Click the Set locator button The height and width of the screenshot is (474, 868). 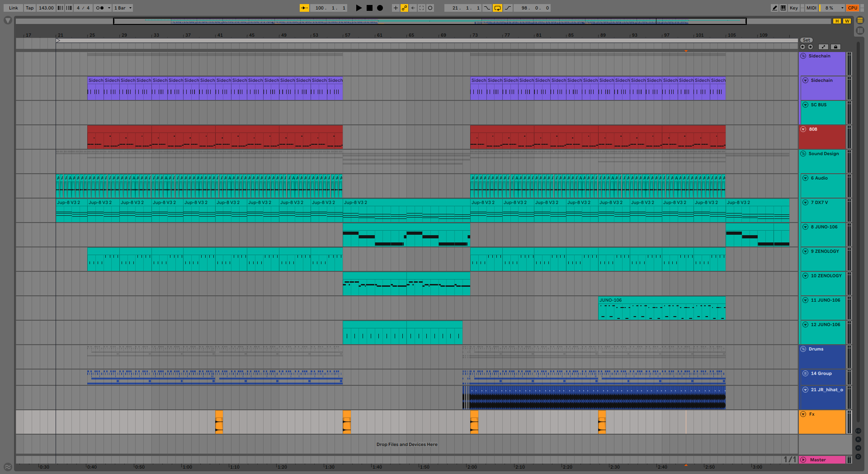point(807,40)
